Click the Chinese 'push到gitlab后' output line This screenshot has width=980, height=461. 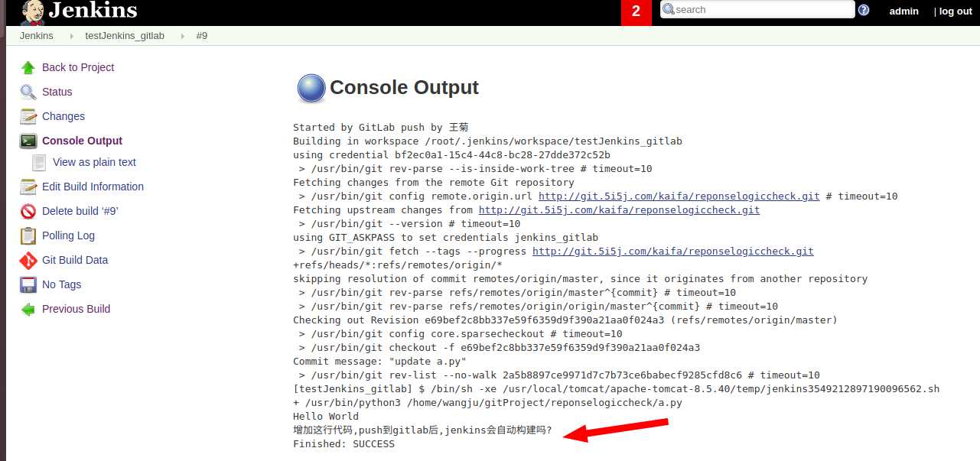click(x=422, y=430)
